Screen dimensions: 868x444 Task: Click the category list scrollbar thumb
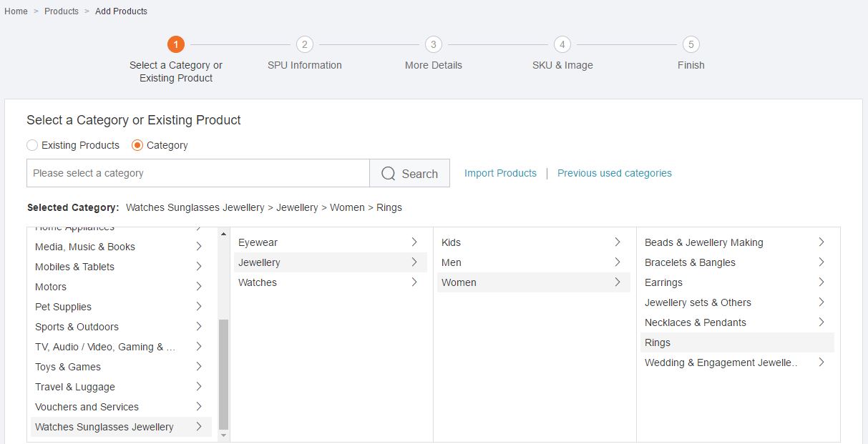pyautogui.click(x=223, y=374)
